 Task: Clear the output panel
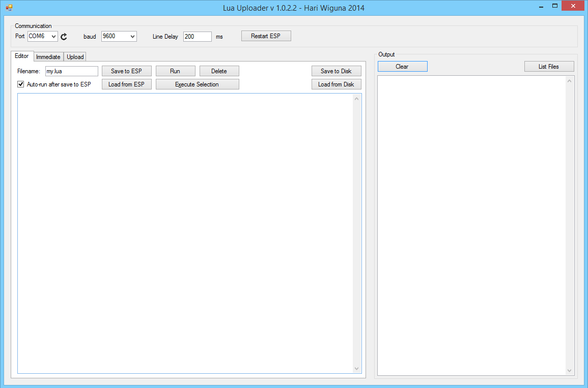pyautogui.click(x=402, y=67)
